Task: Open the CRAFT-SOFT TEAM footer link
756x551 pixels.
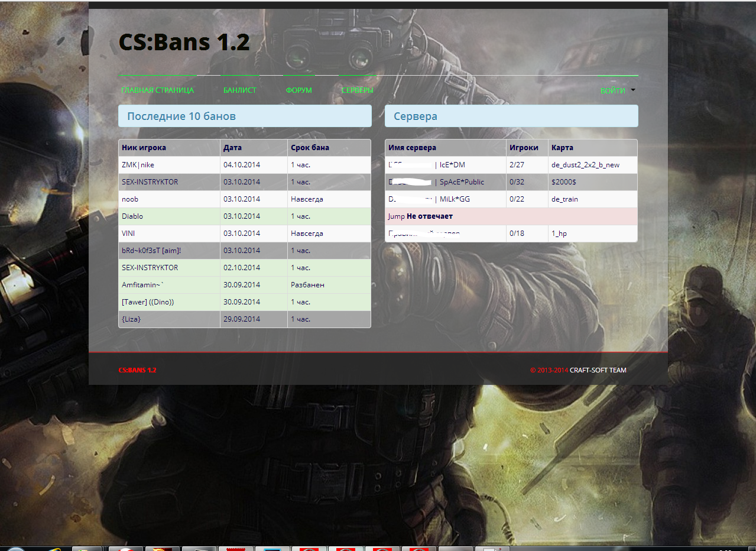Action: (598, 370)
